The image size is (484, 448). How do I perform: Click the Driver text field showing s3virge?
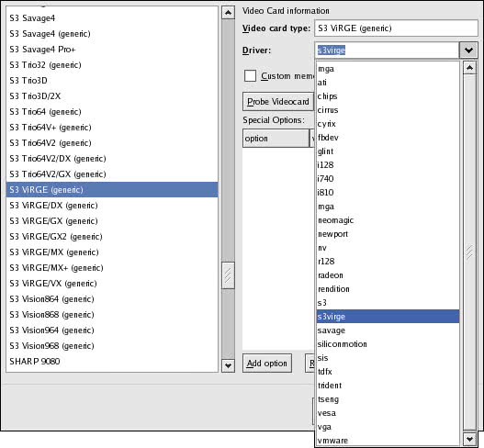(x=387, y=50)
